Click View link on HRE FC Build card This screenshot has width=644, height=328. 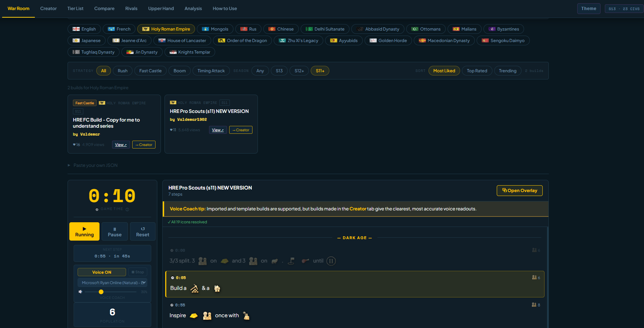(121, 145)
